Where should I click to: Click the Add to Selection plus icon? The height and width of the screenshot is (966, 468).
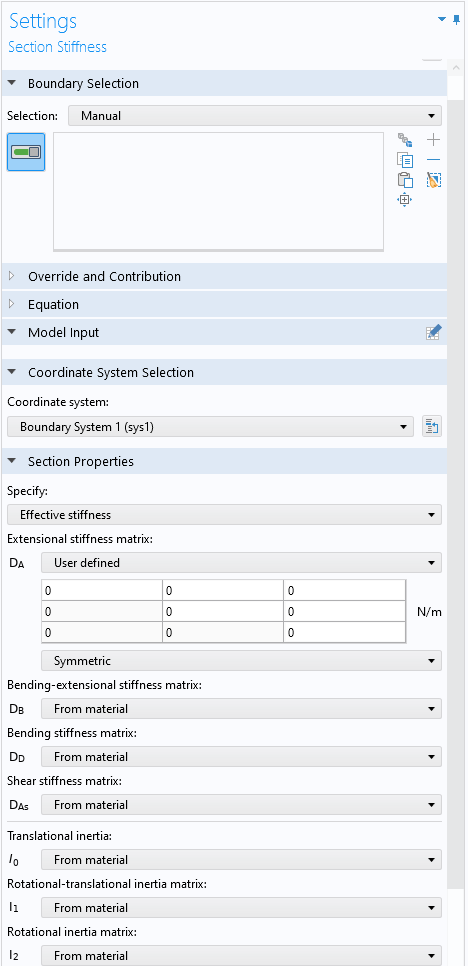coord(434,140)
